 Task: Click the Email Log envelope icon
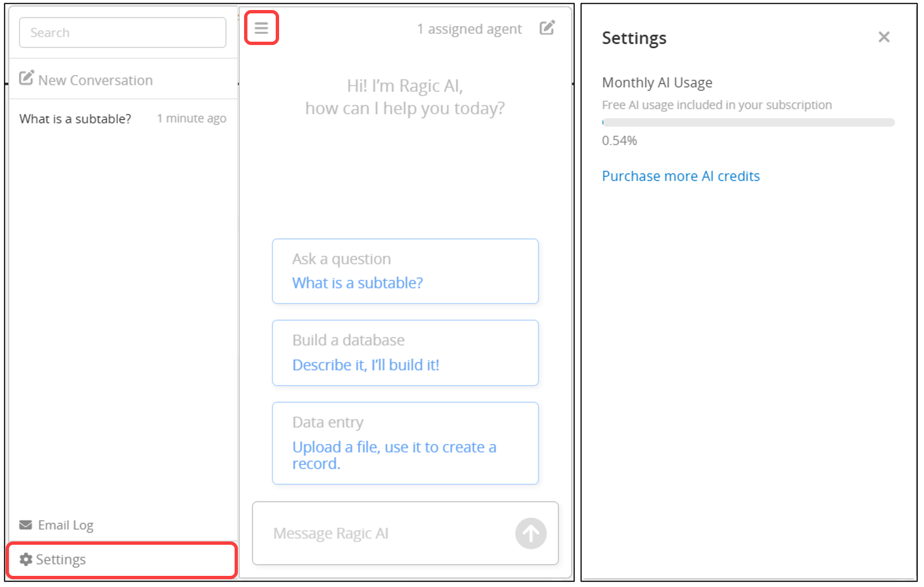26,525
